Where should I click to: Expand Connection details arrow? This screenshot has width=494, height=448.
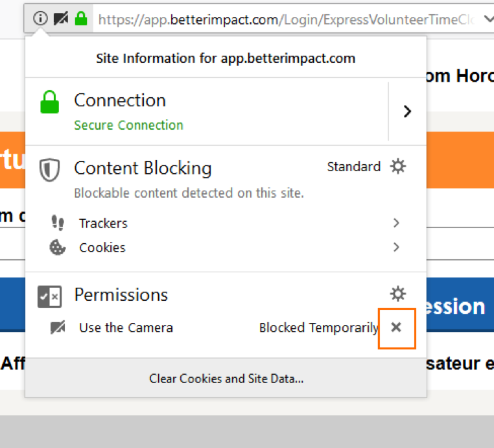click(407, 112)
